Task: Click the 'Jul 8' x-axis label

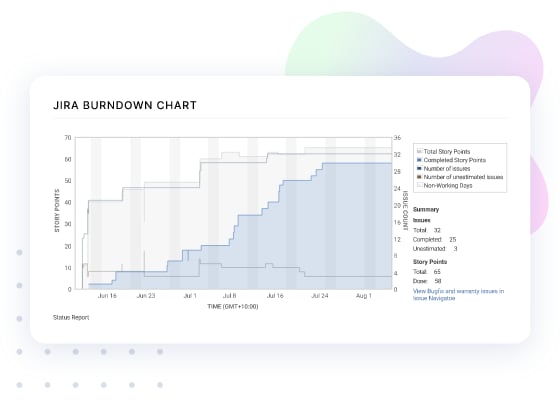Action: click(x=230, y=296)
